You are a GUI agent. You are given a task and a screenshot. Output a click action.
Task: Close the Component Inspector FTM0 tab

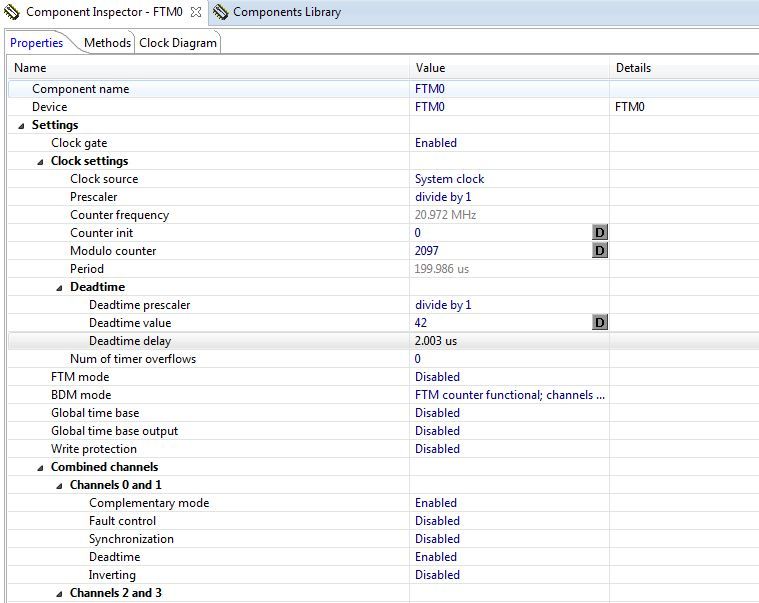coord(195,12)
